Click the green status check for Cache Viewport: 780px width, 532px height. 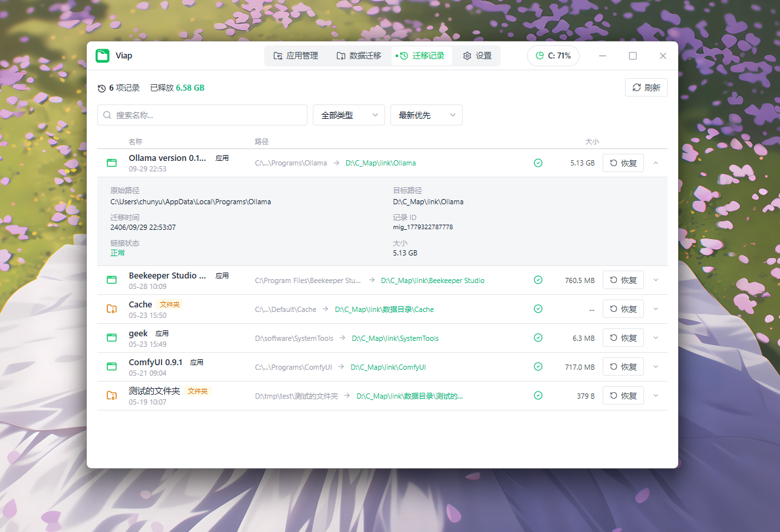pos(538,309)
